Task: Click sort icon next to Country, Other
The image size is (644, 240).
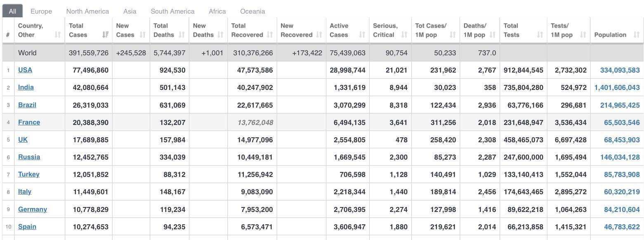Action: (x=58, y=35)
